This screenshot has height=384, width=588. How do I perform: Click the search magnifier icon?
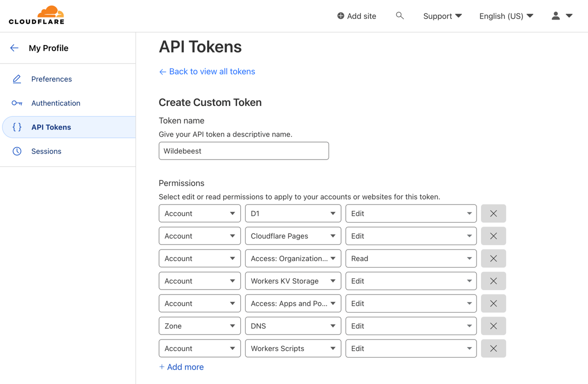pyautogui.click(x=400, y=16)
